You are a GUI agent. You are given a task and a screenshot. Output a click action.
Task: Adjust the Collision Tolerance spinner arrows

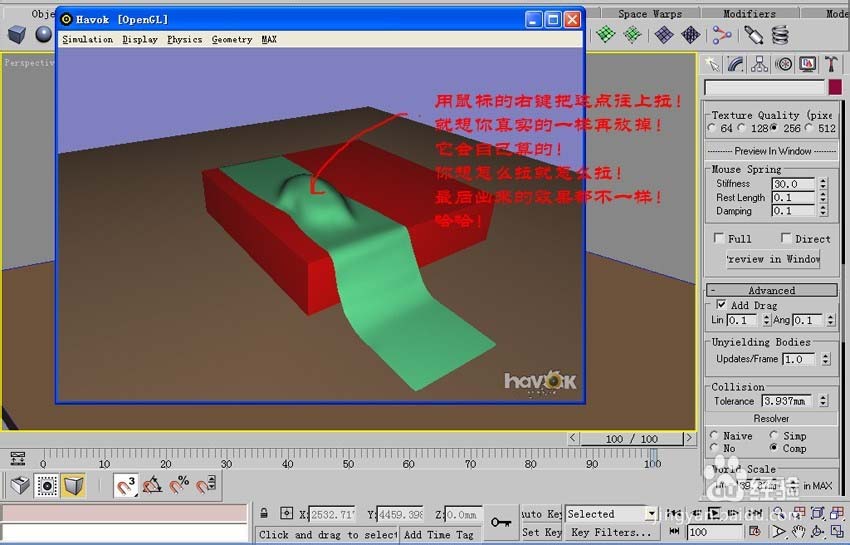click(x=823, y=401)
